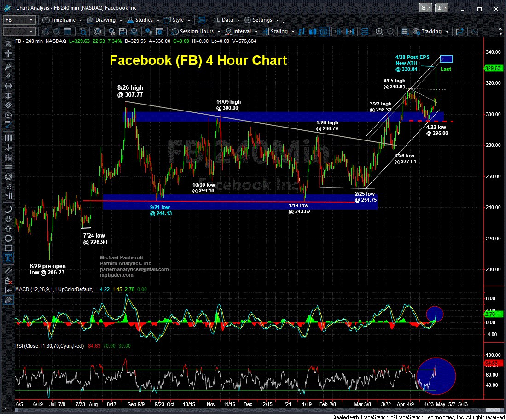The image size is (506, 420).
Task: Select the vertical double-arrow drawing tool
Action: pos(8,95)
